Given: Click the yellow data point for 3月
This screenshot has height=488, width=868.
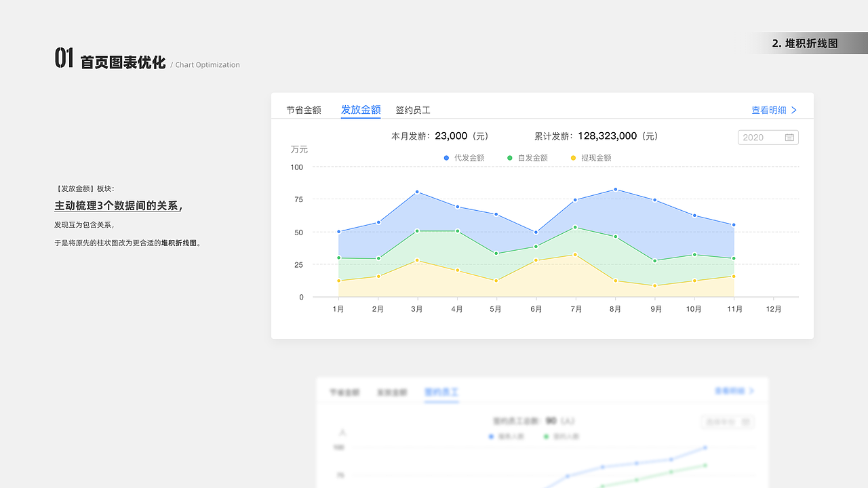Looking at the screenshot, I should [417, 260].
